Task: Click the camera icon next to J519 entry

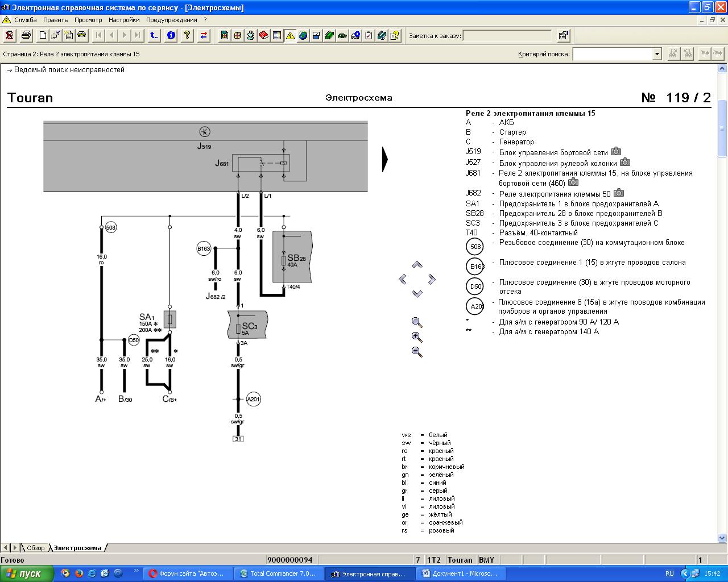Action: click(x=616, y=151)
